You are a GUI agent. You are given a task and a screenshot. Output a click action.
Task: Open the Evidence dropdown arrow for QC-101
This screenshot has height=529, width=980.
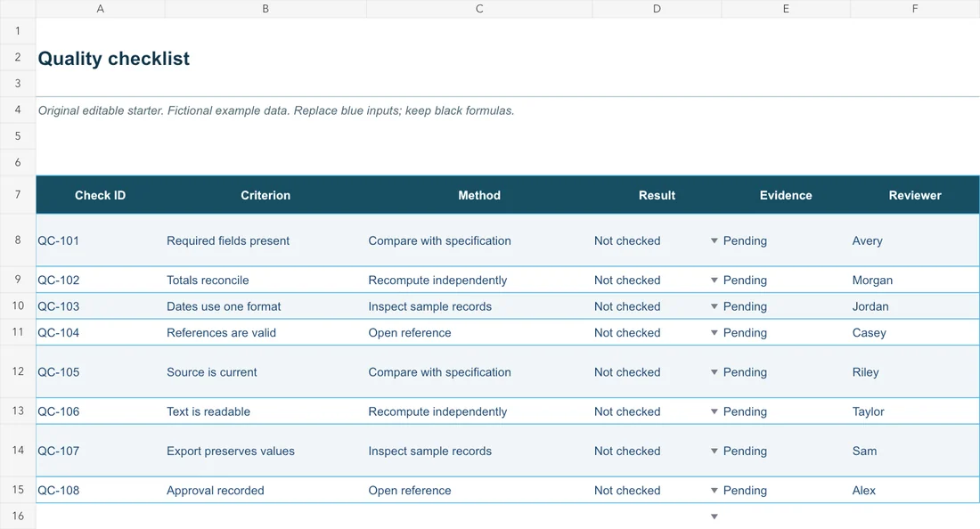pyautogui.click(x=714, y=240)
